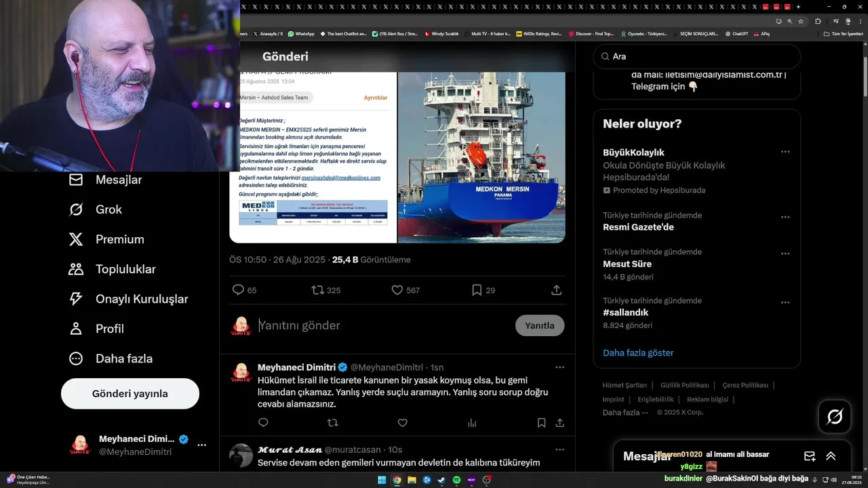Open Gizlilik Politikası footer link
This screenshot has width=868, height=488.
[684, 385]
